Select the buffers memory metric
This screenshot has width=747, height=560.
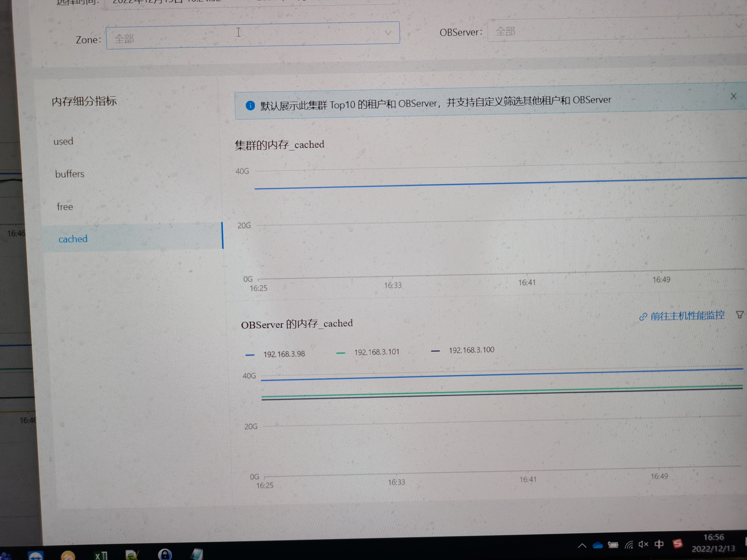coord(70,174)
